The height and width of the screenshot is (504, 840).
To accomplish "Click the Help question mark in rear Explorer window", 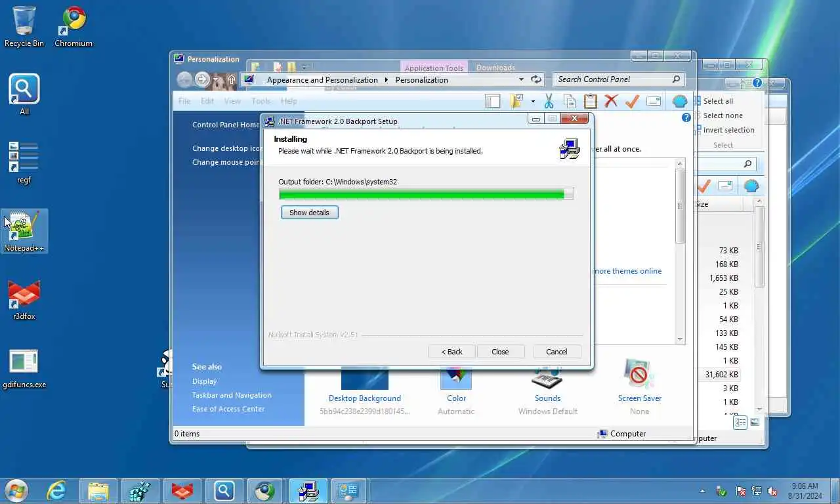I will click(x=757, y=83).
